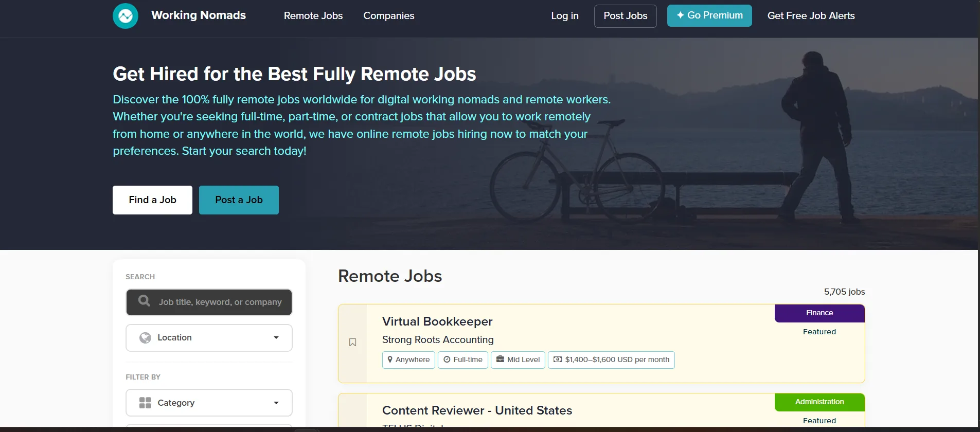Bookmark the Virtual Bookkeeper job

[x=352, y=342]
